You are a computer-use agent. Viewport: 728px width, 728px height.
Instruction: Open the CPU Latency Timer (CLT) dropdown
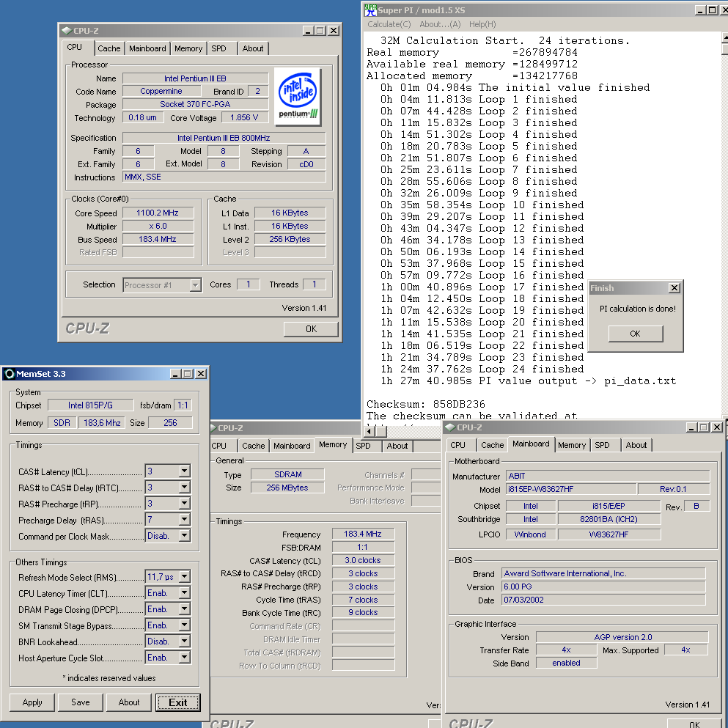184,593
